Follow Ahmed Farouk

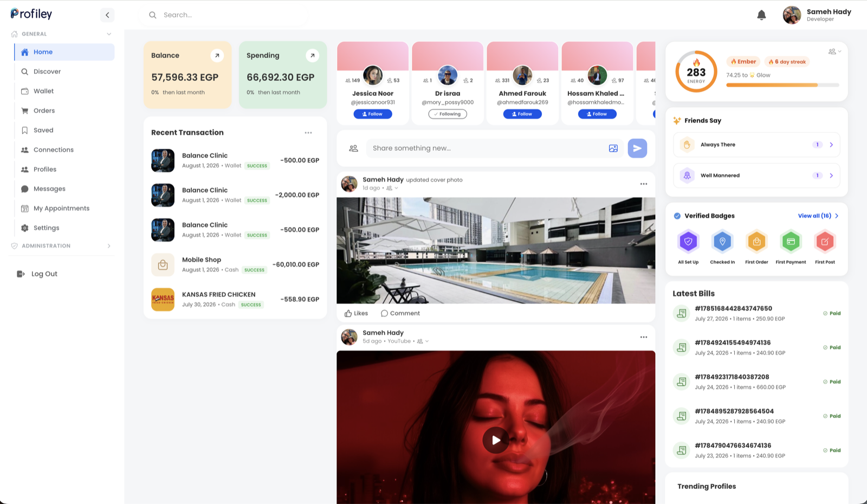click(522, 114)
